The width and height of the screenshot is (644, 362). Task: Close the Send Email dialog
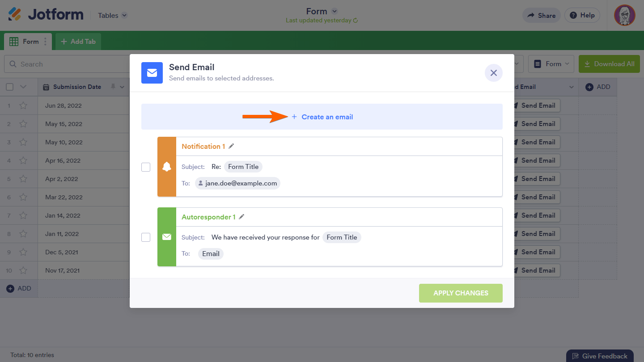[x=493, y=73]
